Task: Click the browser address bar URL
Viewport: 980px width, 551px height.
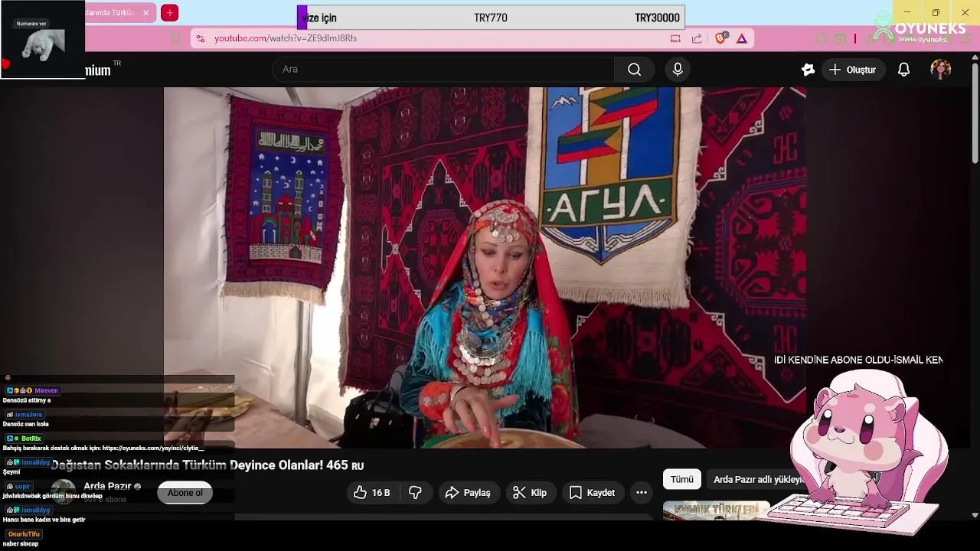Action: (x=286, y=38)
